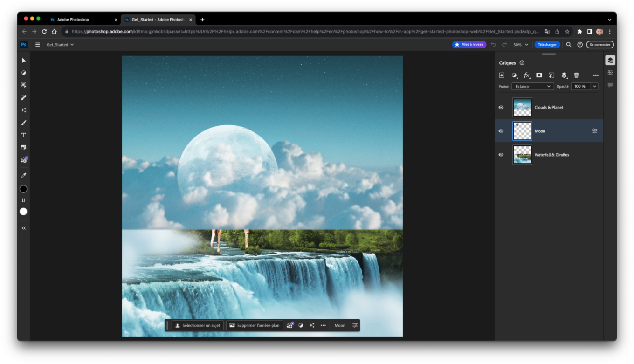Open the opacity slider dropdown arrow
This screenshot has width=634, height=364.
(x=595, y=86)
